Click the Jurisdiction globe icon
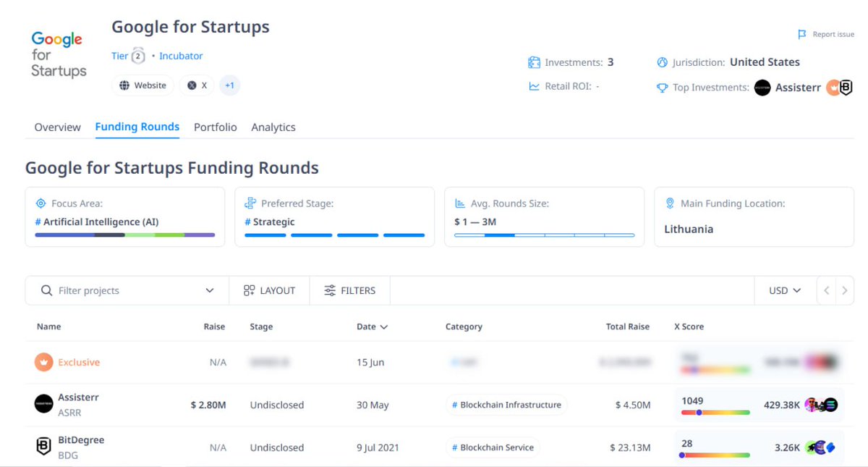Viewport: 868px width, 467px height. click(661, 62)
